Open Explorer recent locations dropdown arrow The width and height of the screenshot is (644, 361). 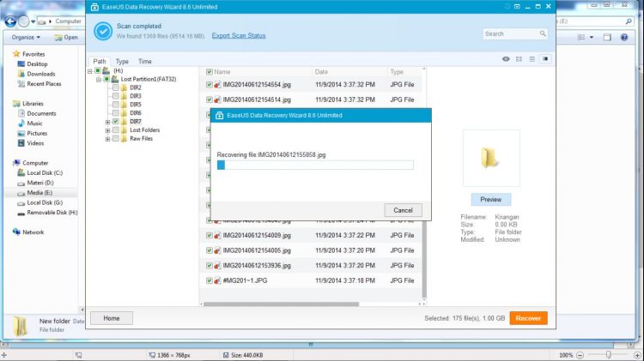[x=33, y=21]
